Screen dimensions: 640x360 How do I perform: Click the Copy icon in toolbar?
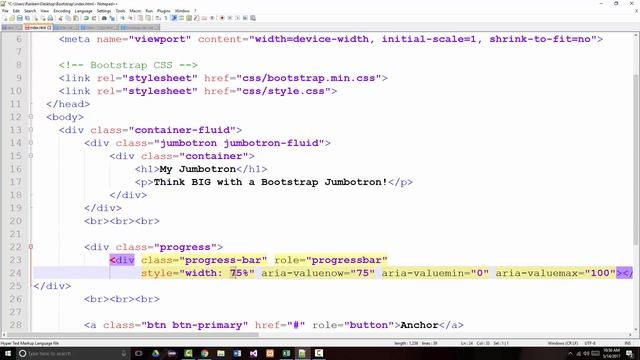pos(68,18)
